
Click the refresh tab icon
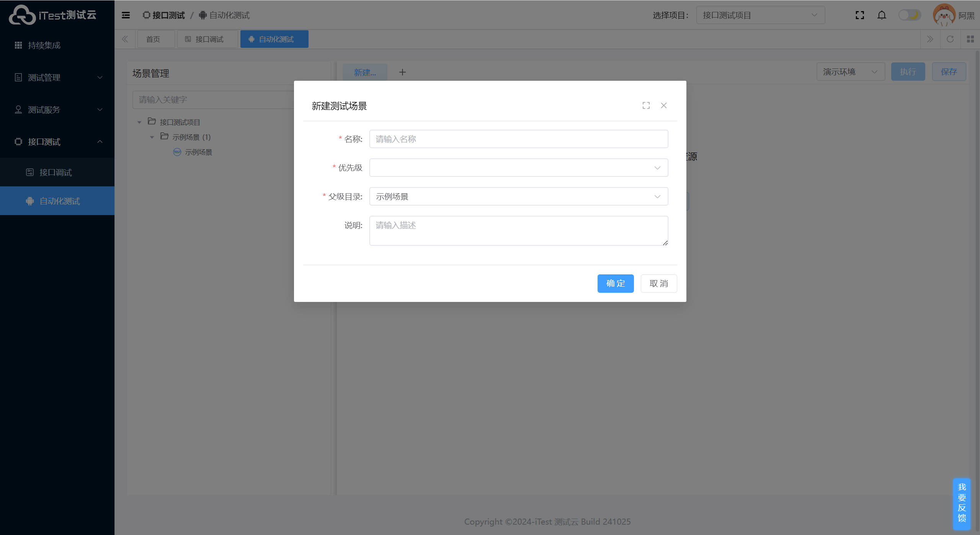(950, 39)
